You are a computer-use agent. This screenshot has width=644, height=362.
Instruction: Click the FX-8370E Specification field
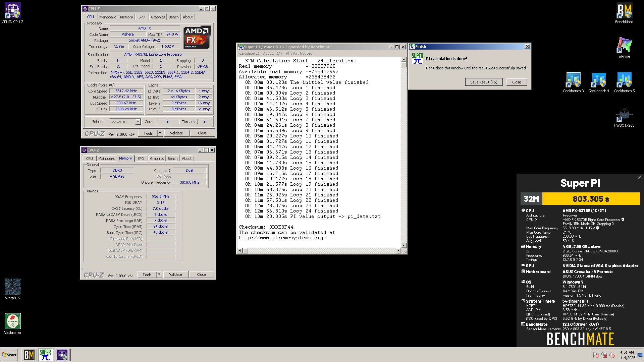point(161,54)
